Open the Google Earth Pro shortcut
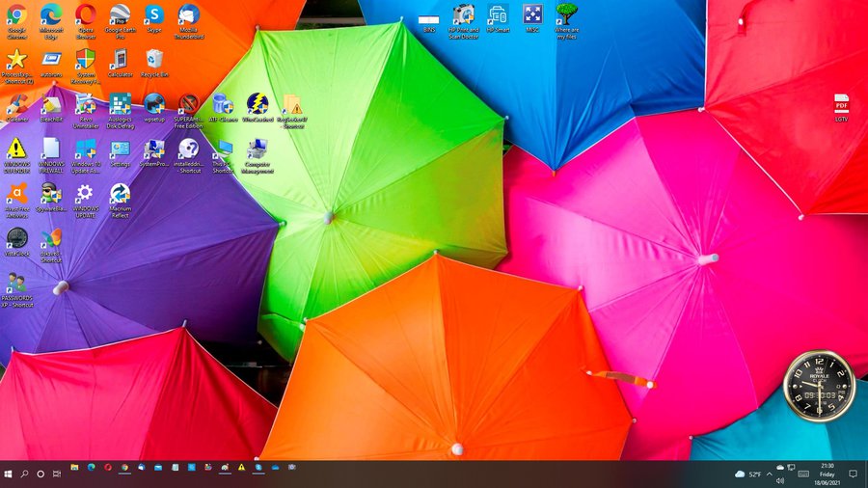The image size is (868, 488). (x=121, y=21)
